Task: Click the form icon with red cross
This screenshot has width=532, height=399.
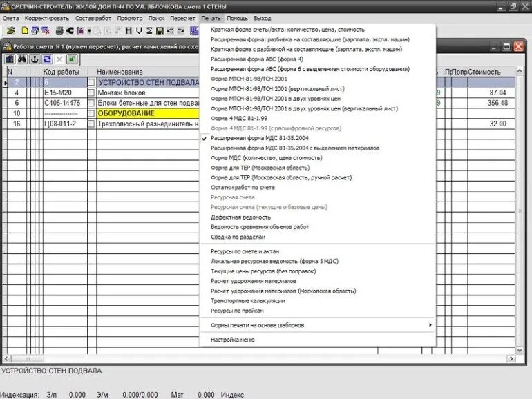Action: pyautogui.click(x=46, y=31)
